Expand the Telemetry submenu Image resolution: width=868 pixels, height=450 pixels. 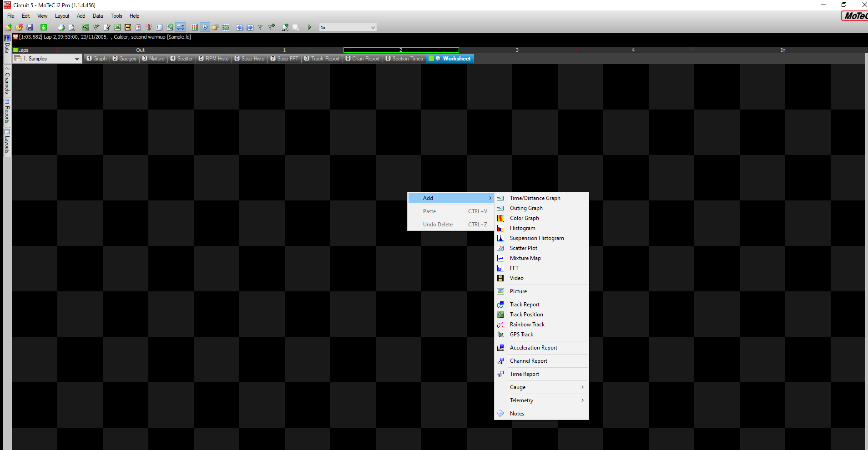[x=541, y=400]
